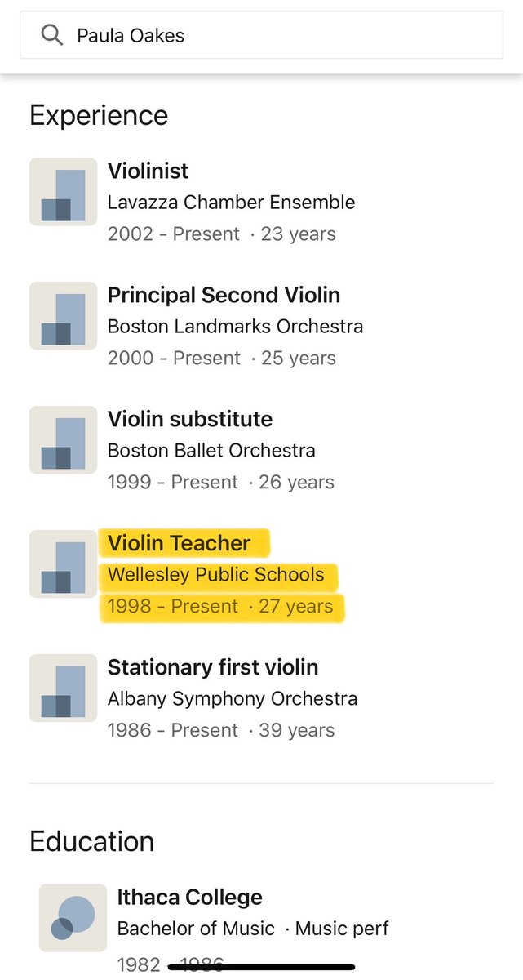This screenshot has height=980, width=523.
Task: Tap Wellesley Public Schools organization name
Action: [215, 575]
